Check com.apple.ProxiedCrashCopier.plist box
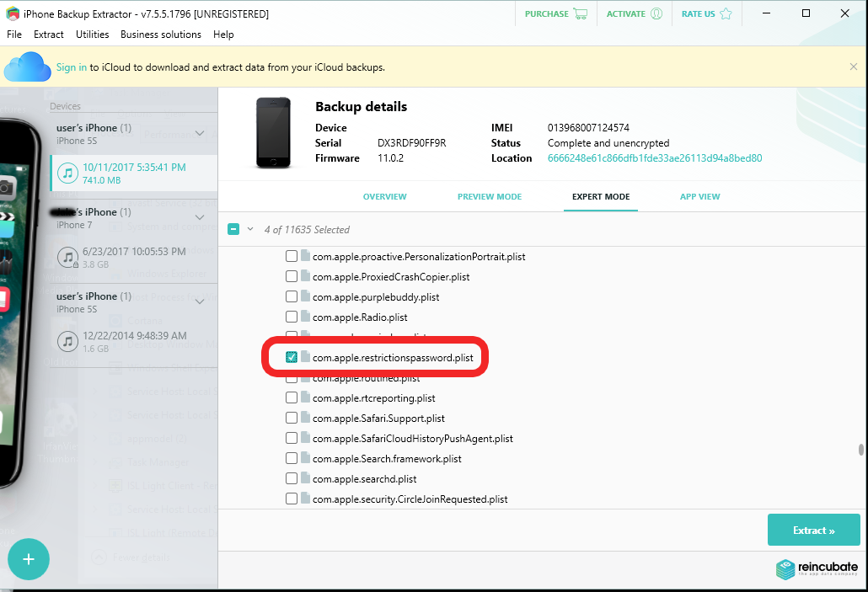This screenshot has height=592, width=868. click(x=292, y=277)
